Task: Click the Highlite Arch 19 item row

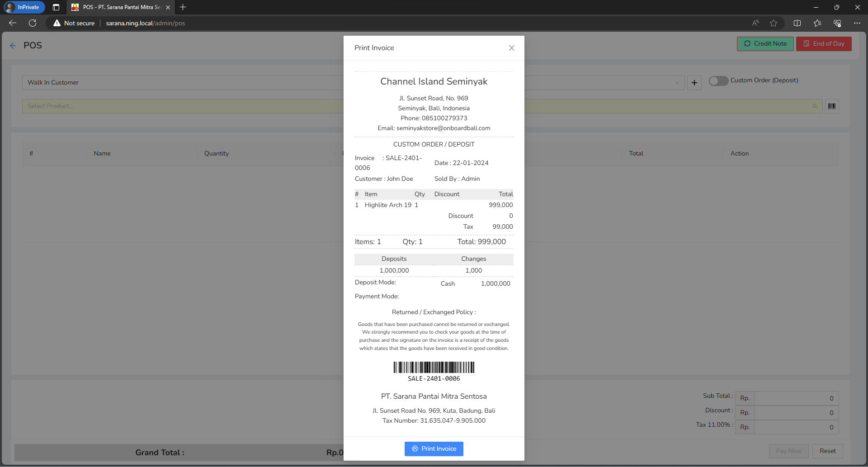Action: tap(434, 205)
